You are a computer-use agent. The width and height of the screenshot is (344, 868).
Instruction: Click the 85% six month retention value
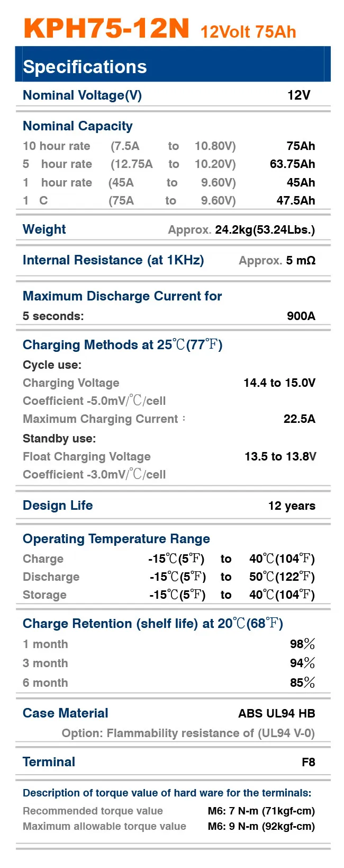click(302, 683)
